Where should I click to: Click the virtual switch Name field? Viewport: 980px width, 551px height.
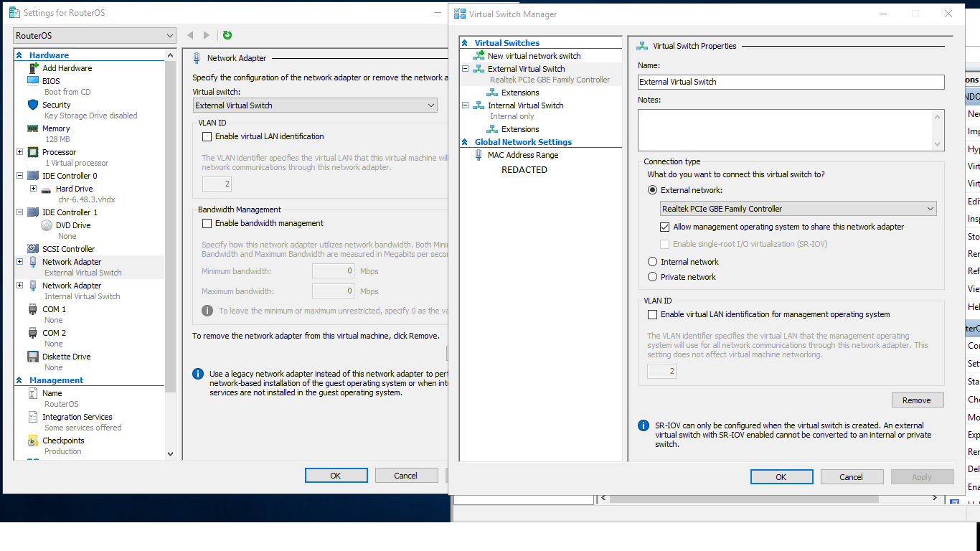tap(791, 82)
